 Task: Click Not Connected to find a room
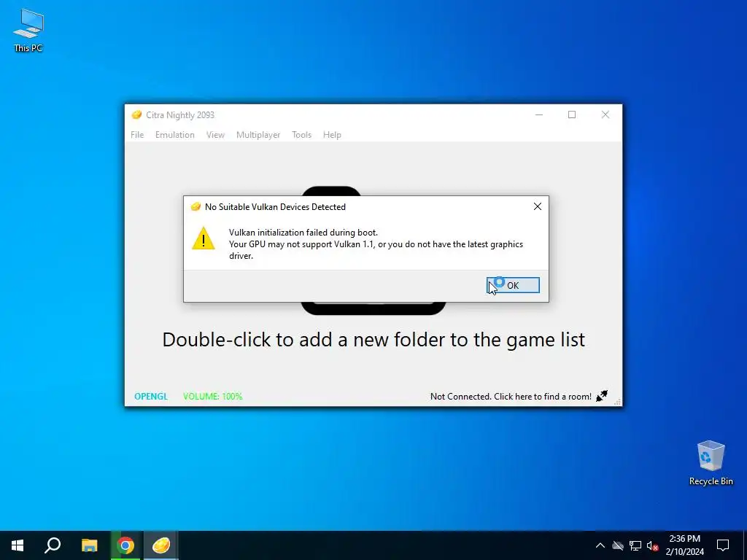tap(511, 396)
